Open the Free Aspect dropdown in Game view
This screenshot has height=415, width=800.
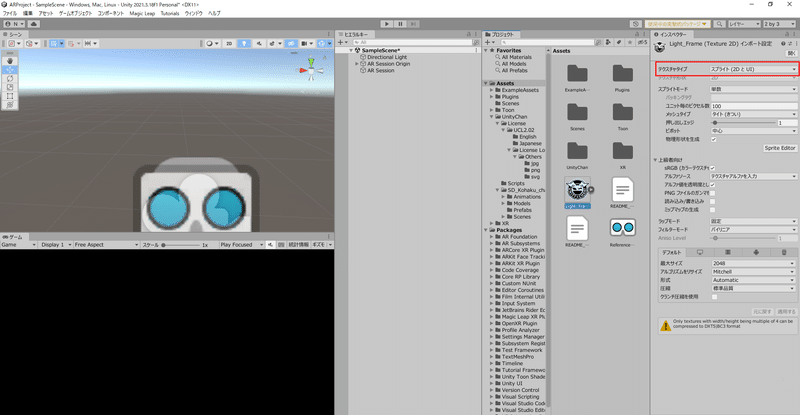(x=106, y=245)
